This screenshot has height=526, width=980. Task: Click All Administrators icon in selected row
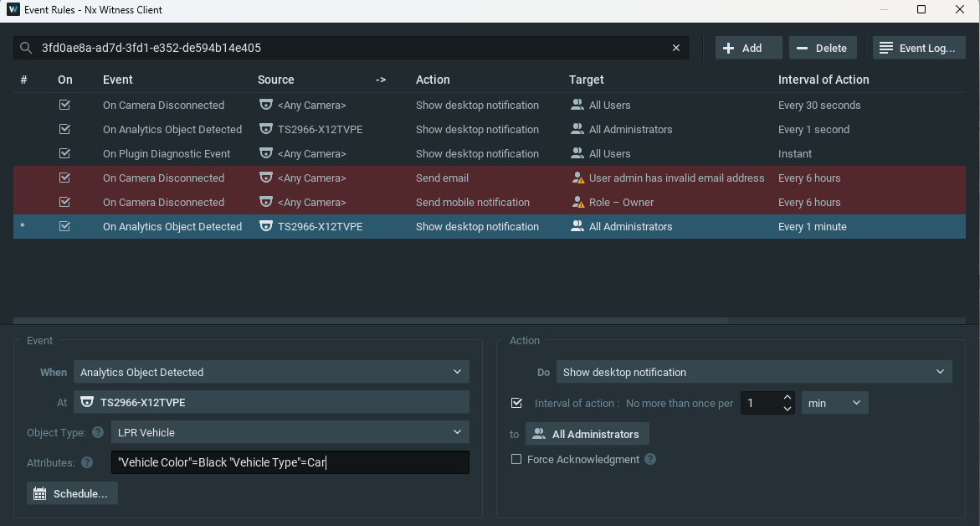click(x=577, y=227)
